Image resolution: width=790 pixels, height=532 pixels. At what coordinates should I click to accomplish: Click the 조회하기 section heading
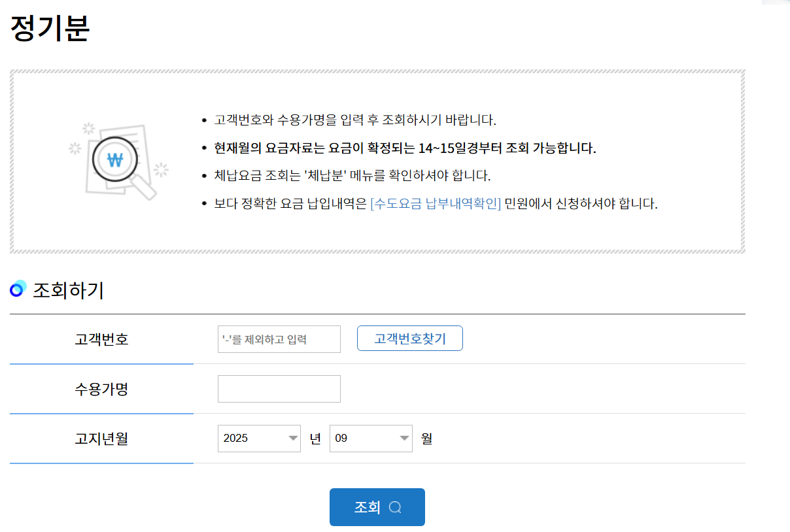pos(68,290)
